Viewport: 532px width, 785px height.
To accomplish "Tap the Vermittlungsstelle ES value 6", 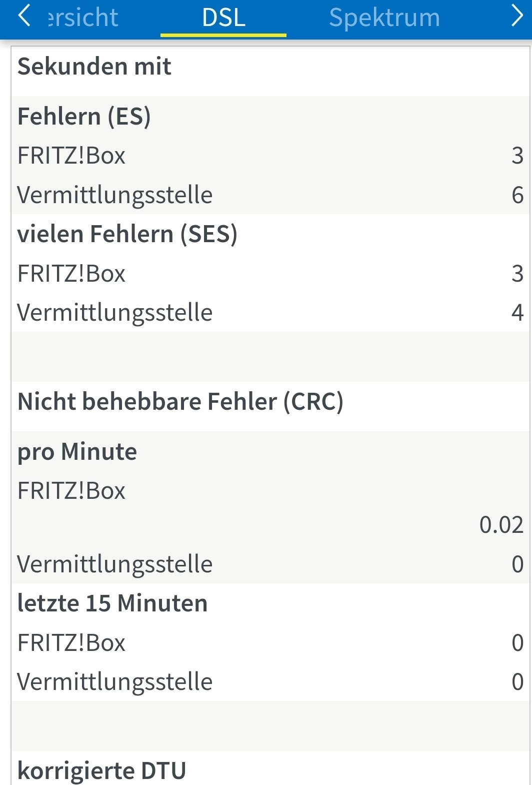I will tap(517, 195).
